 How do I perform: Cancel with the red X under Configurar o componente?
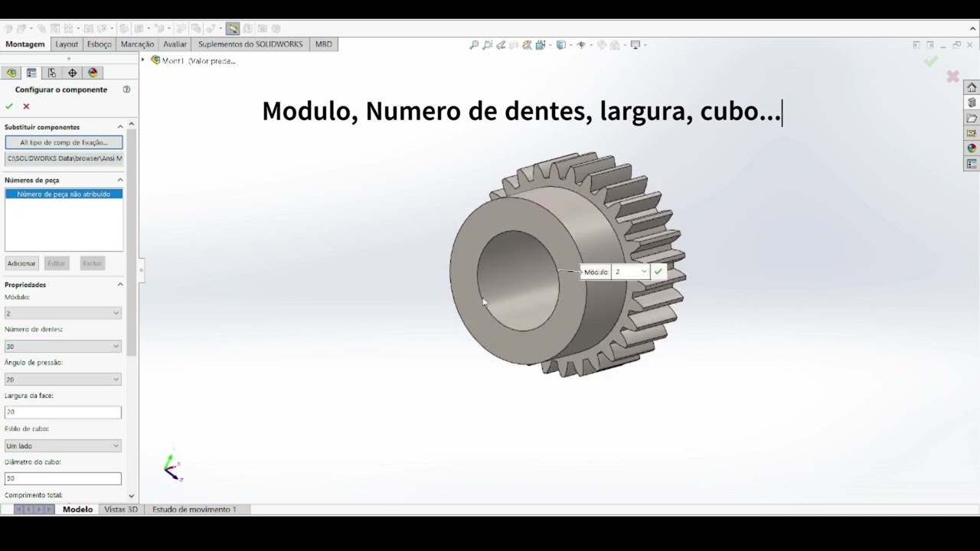point(26,106)
